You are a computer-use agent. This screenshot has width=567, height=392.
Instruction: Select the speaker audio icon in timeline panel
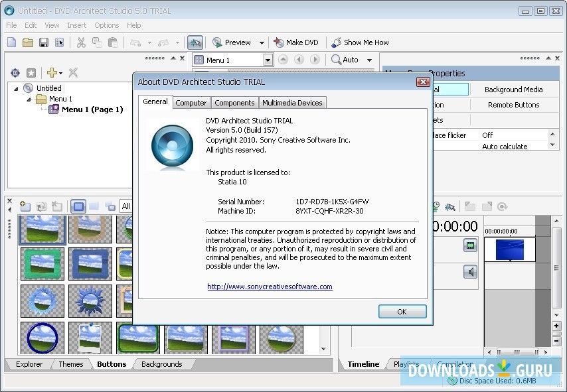point(471,271)
